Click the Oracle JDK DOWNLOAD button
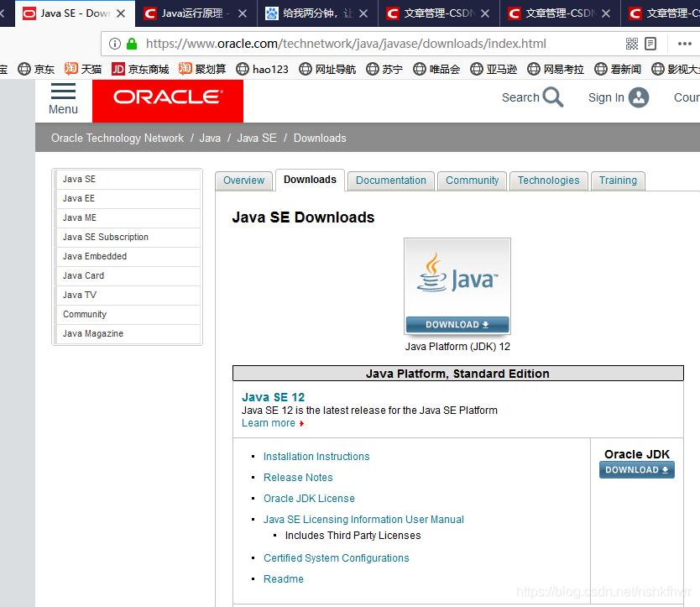Image resolution: width=700 pixels, height=607 pixels. click(x=636, y=470)
